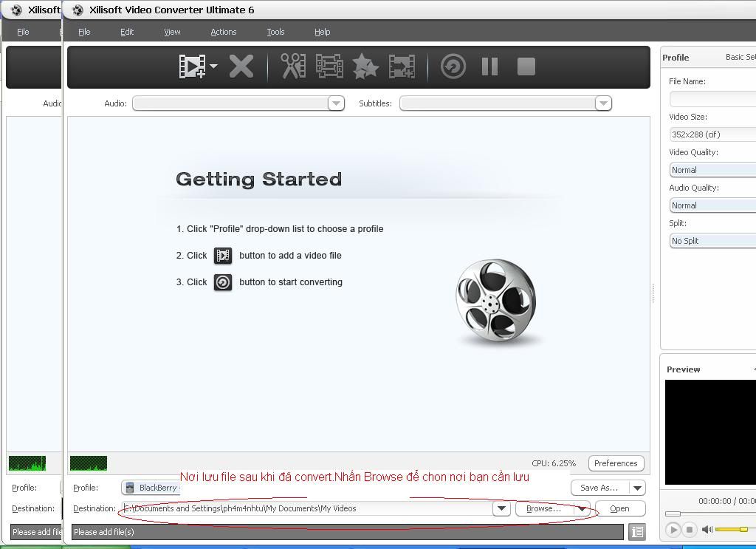Open the Split No Split dropdown
This screenshot has width=756, height=549.
712,241
